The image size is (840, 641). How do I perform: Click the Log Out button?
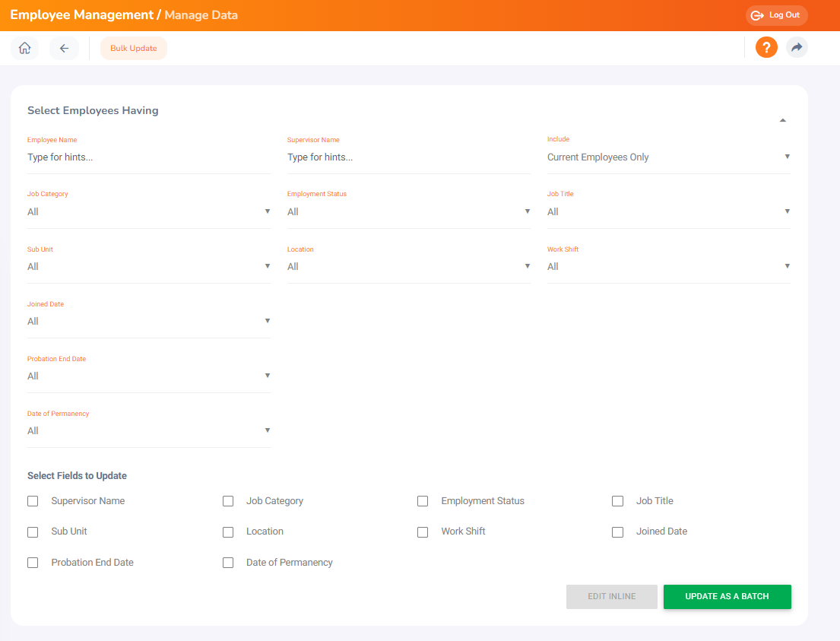pos(776,15)
